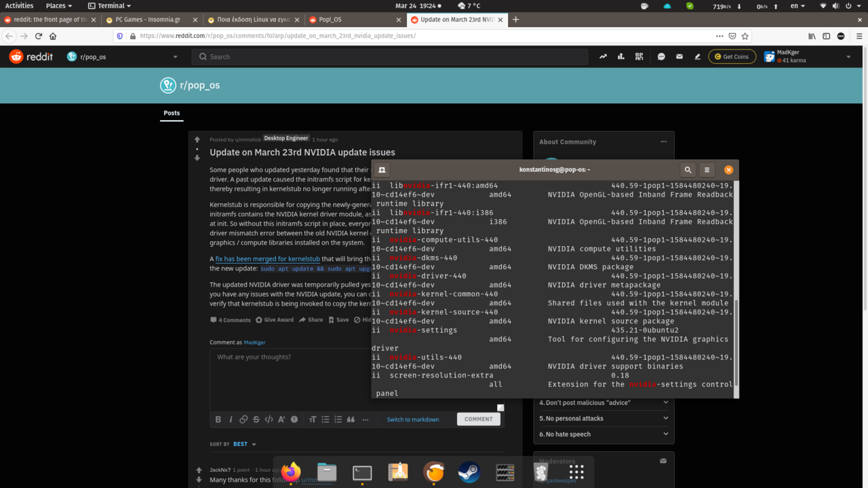This screenshot has height=488, width=868.
Task: Open a new Firefox tab
Action: (516, 20)
